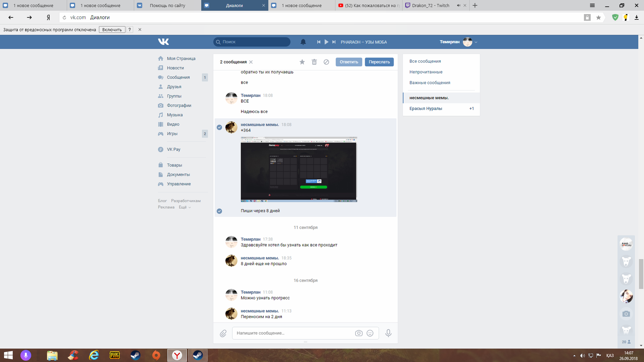Play the PHARAOH track

pos(326,42)
